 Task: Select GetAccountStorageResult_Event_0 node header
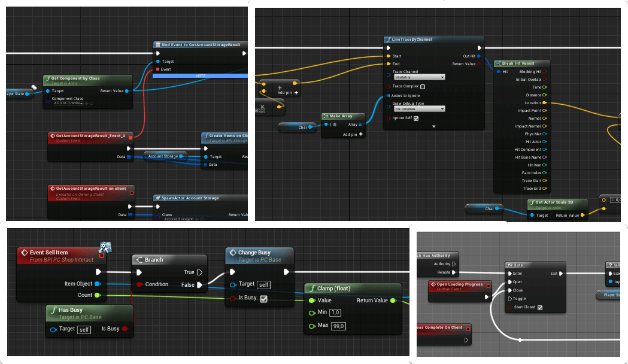pos(90,138)
